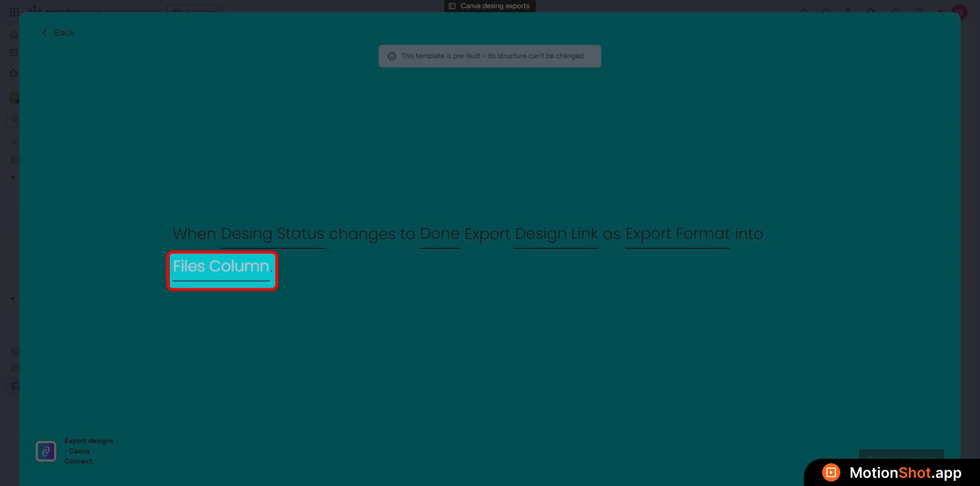The height and width of the screenshot is (486, 980).
Task: Click the highlighted Files Column field
Action: [x=221, y=267]
